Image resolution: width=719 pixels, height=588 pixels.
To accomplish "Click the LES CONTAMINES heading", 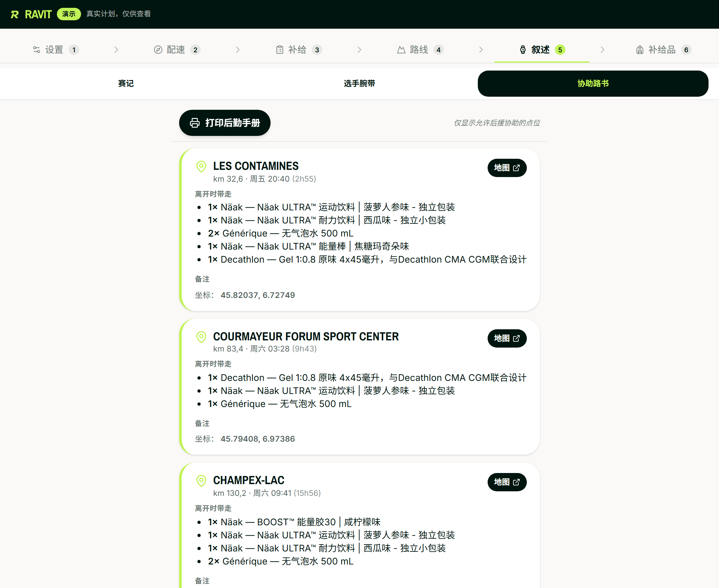I will point(256,166).
